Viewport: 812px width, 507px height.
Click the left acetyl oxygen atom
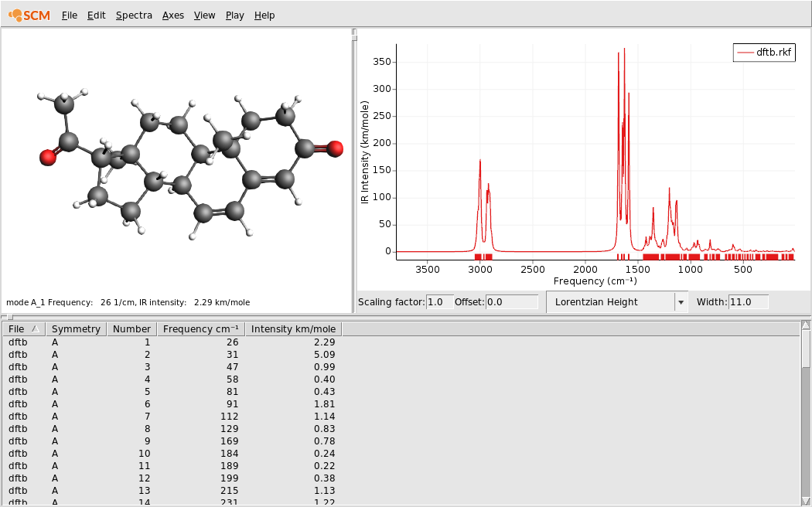point(48,158)
